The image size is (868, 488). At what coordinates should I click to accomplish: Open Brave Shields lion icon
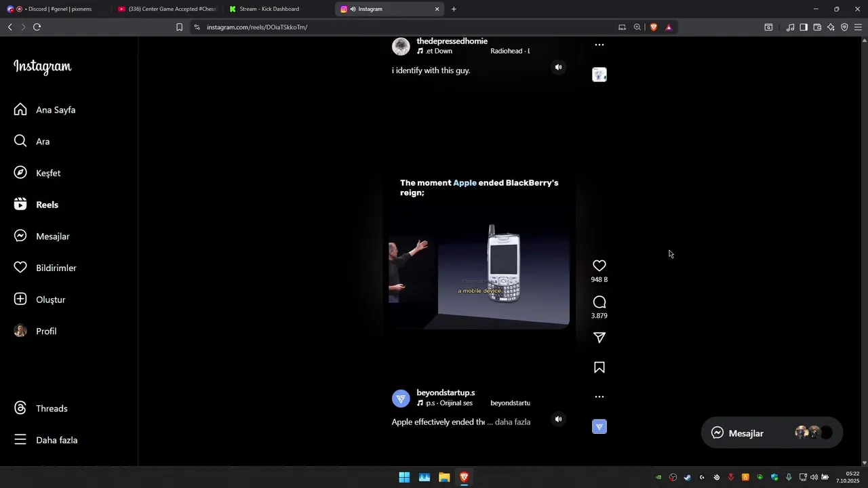tap(654, 27)
